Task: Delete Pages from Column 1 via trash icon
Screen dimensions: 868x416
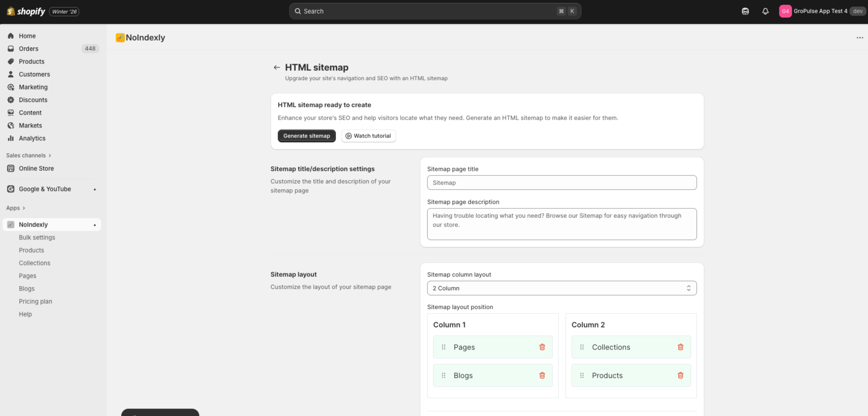Action: pyautogui.click(x=542, y=347)
